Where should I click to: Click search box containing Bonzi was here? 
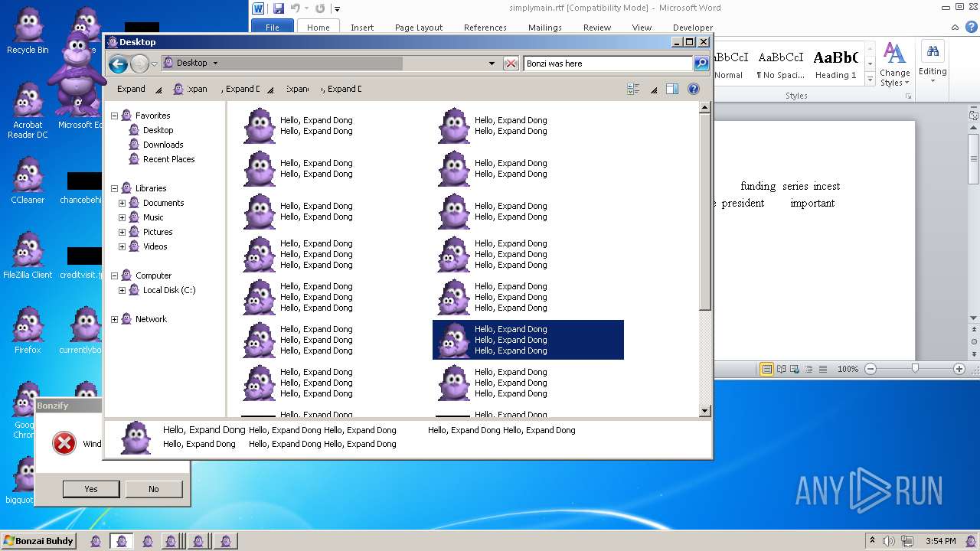[608, 64]
